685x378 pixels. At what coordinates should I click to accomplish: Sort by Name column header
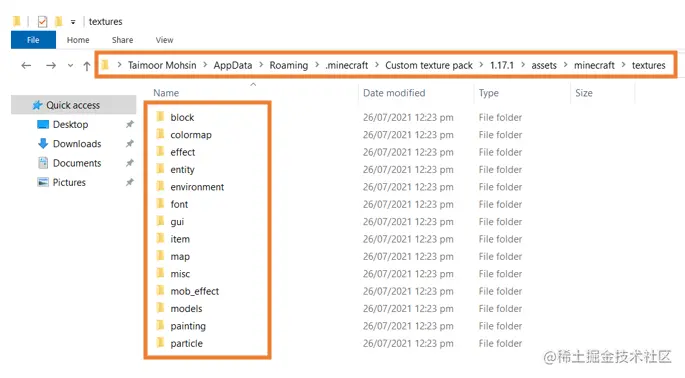click(166, 93)
